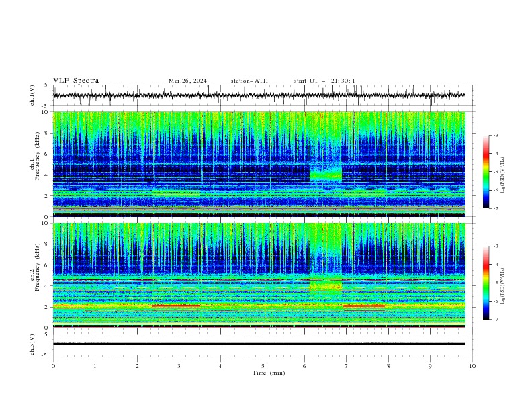Click the 'start UT = 21:30:1' label
This screenshot has height=411, width=532.
tap(324, 81)
